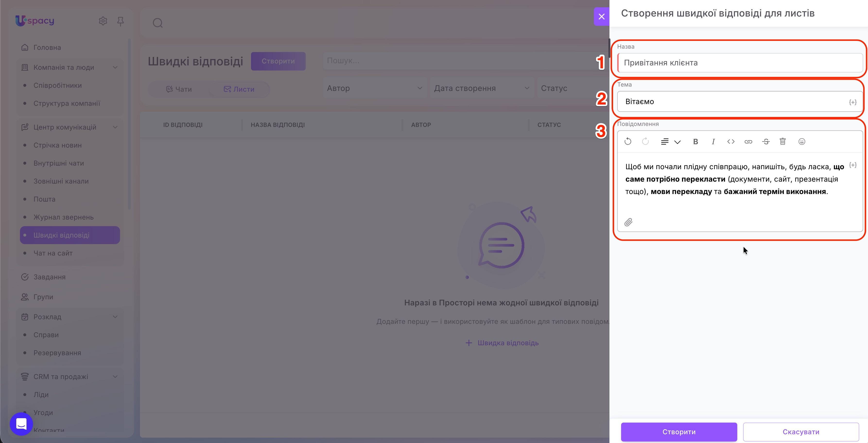
Task: Clear formatting with the trash icon
Action: point(783,142)
